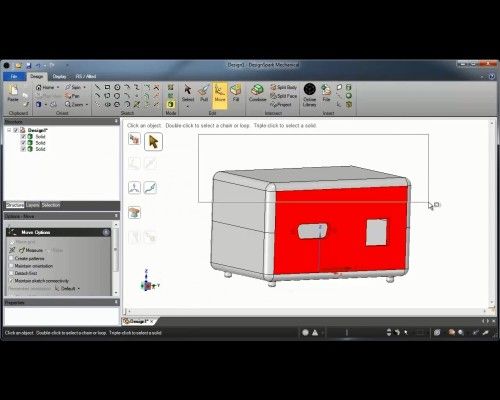Click the Open folder icon in title bar
This screenshot has height=400, width=500.
pyautogui.click(x=18, y=65)
